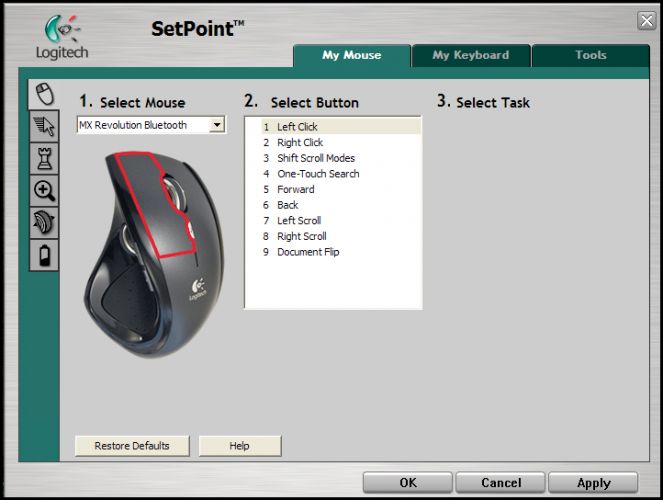Select Back button entry
Image resolution: width=663 pixels, height=500 pixels.
[x=341, y=205]
